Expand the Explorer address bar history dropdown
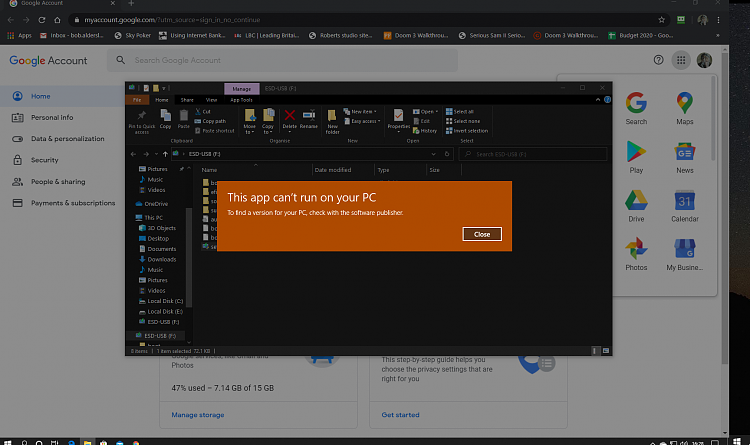 click(433, 154)
